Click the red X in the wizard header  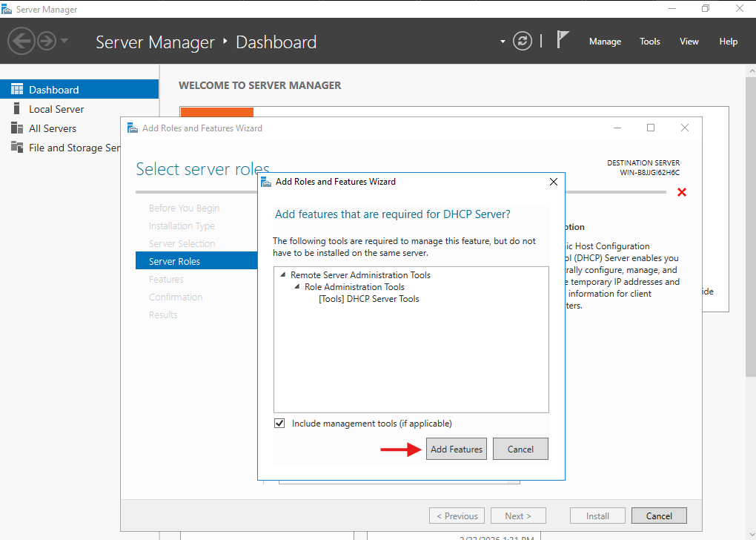pos(681,193)
